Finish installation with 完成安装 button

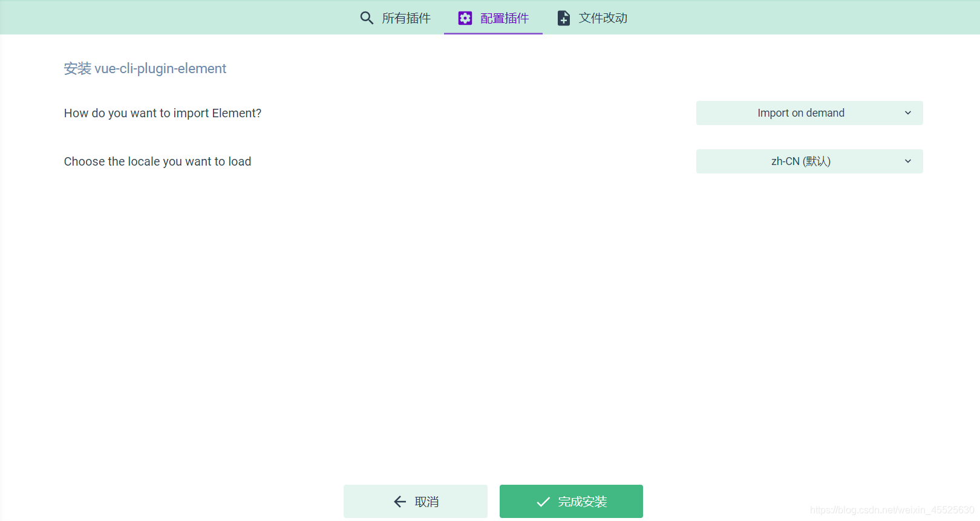click(x=571, y=501)
